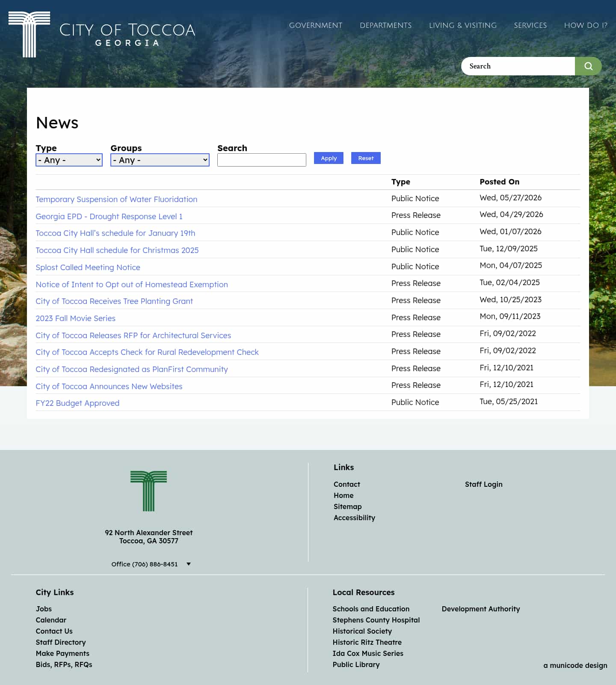
Task: Open Bids, RFPs, RFQs link
Action: coord(64,664)
